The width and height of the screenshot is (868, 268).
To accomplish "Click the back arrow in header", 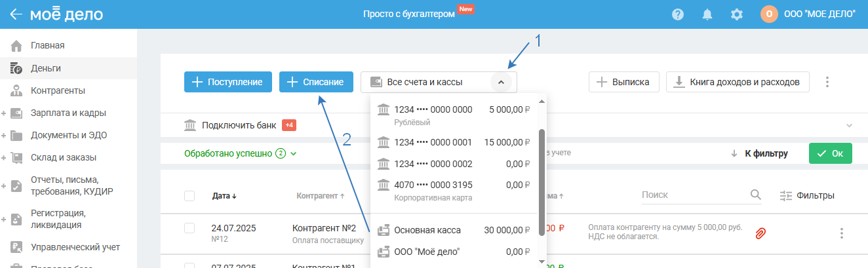I will coord(16,14).
